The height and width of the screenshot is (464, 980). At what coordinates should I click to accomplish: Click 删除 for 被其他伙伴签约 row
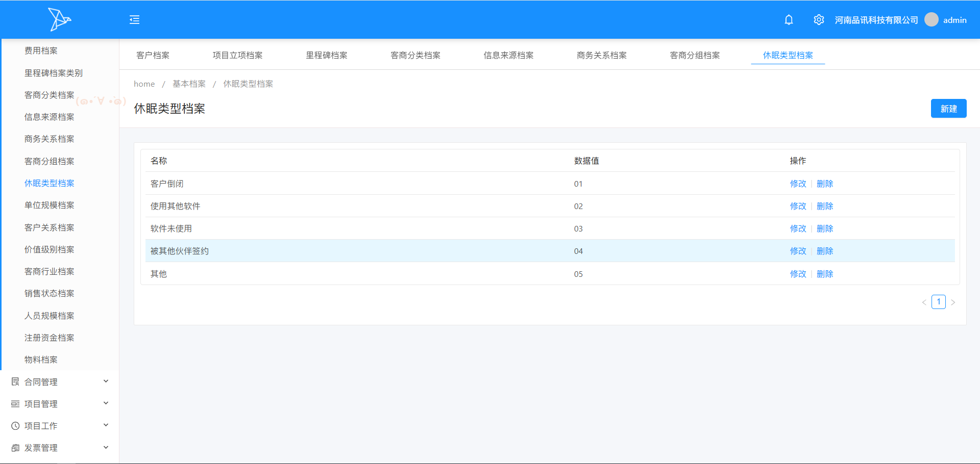(825, 251)
